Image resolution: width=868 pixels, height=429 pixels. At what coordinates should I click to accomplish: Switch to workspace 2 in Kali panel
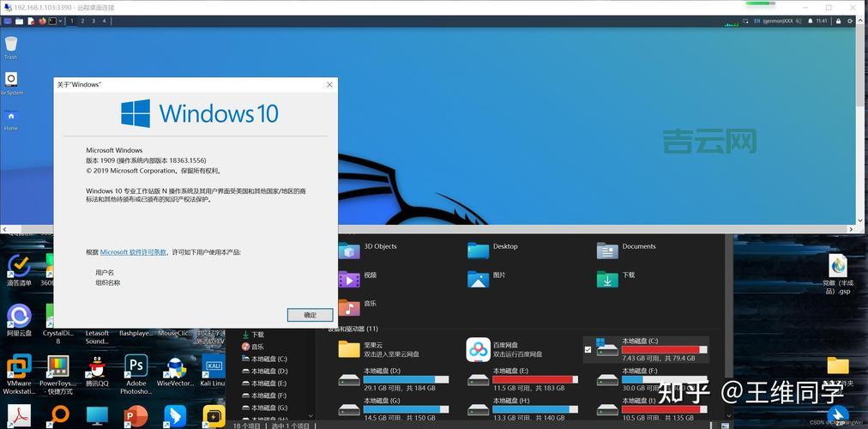coord(82,21)
